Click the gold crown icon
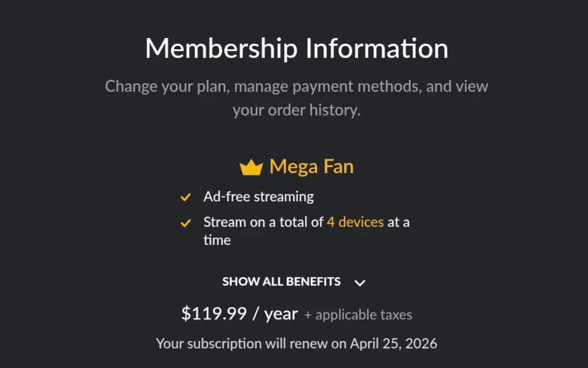 [x=251, y=167]
